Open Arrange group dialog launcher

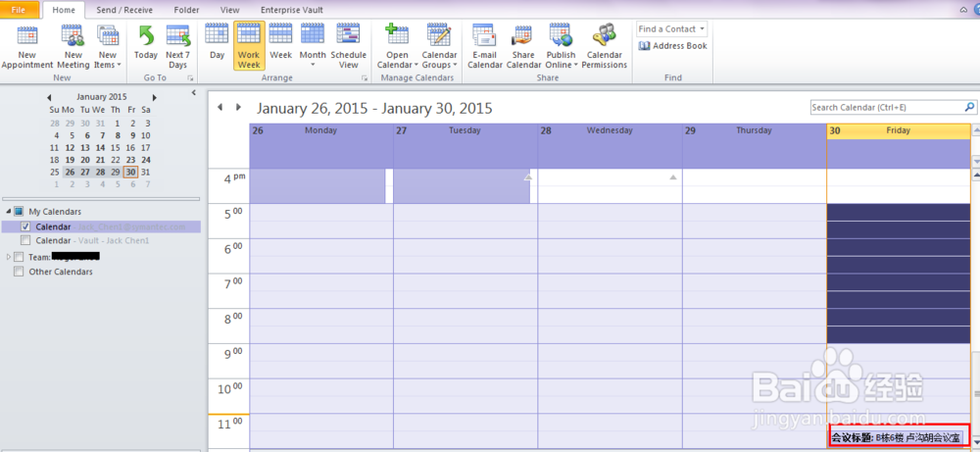[x=365, y=78]
